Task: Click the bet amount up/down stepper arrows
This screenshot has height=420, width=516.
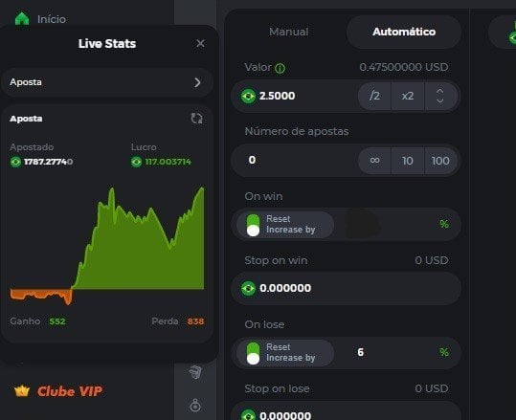Action: (x=440, y=96)
